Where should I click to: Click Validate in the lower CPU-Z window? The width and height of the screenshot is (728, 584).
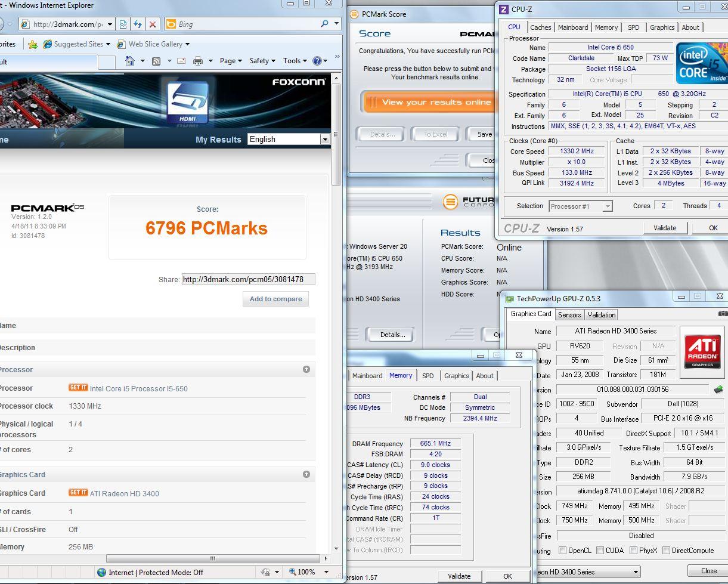coord(459,576)
